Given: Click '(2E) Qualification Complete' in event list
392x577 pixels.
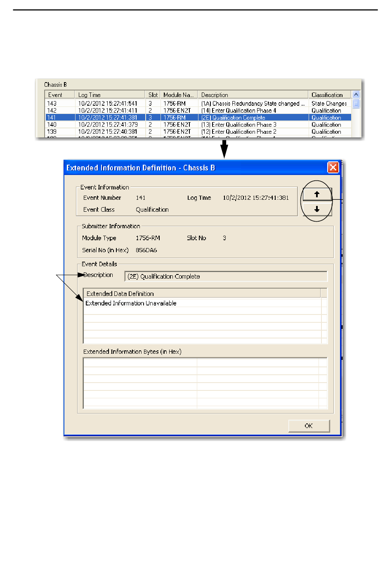Looking at the screenshot, I should [233, 118].
